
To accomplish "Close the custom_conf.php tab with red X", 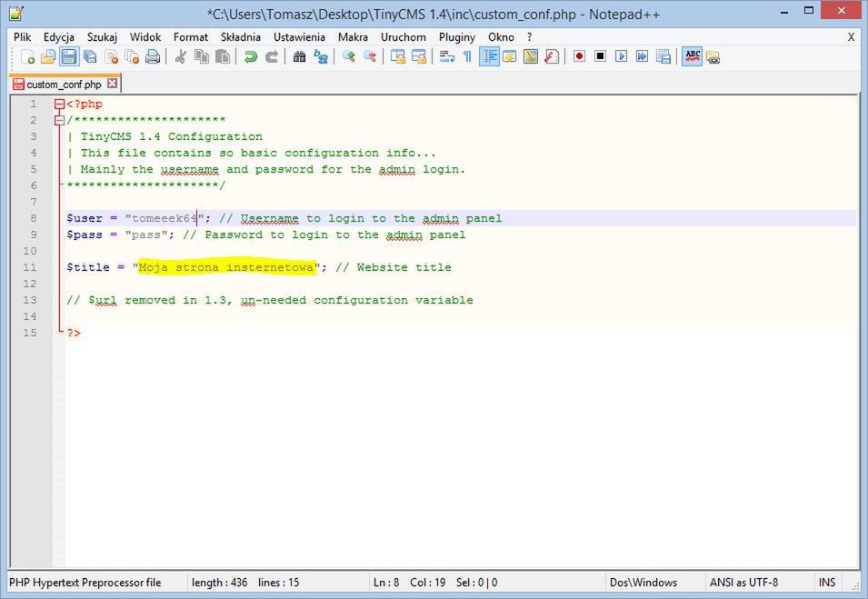I will (113, 84).
